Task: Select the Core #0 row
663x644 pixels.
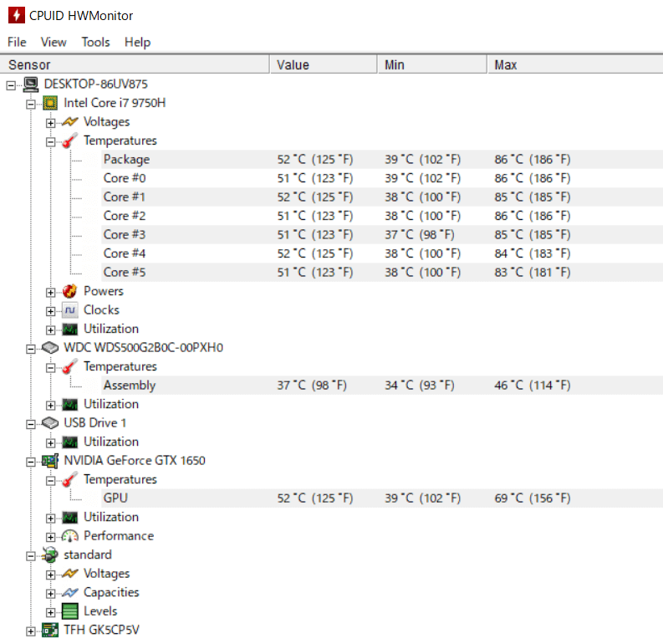Action: [382, 178]
